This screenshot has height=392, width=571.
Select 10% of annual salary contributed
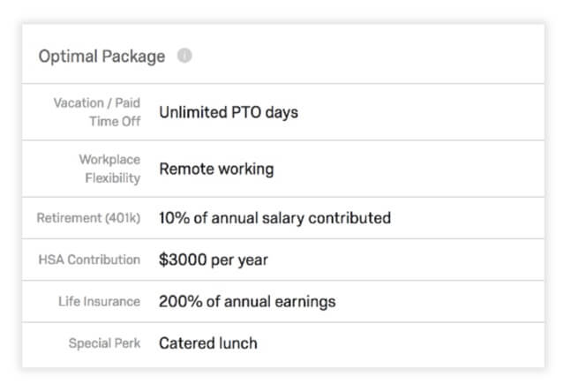pyautogui.click(x=275, y=218)
